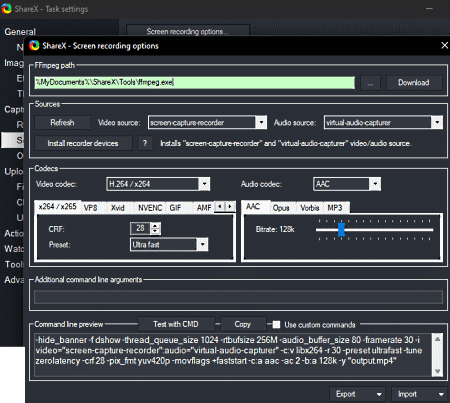Open the Audio codec dropdown
Viewport: 450px width, 403px height.
pyautogui.click(x=347, y=184)
